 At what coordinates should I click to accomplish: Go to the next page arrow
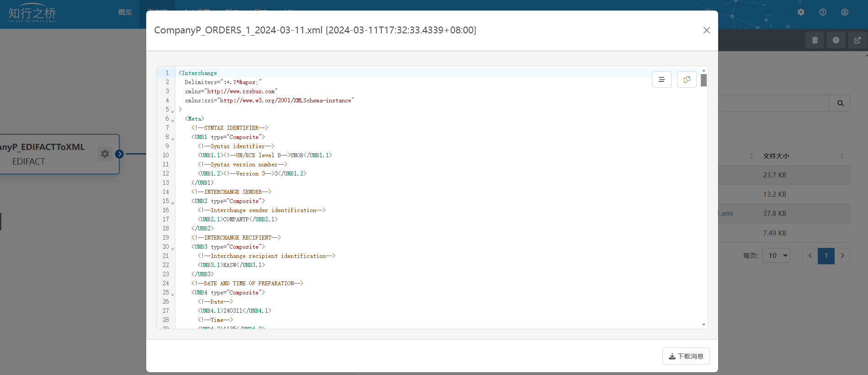[842, 256]
